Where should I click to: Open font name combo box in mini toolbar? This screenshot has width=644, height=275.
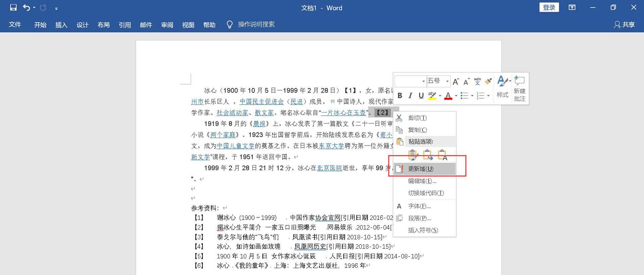(410, 81)
